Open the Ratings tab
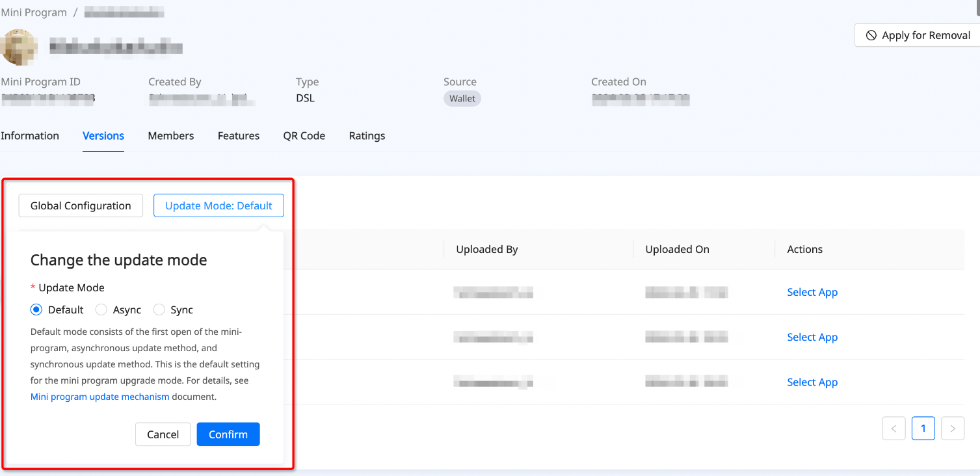 367,136
